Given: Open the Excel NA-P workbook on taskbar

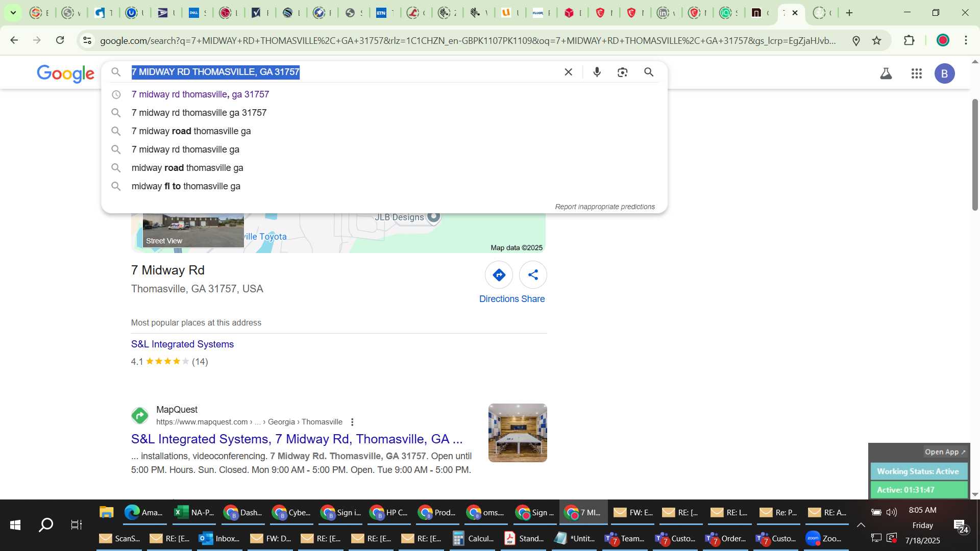Looking at the screenshot, I should 194,512.
